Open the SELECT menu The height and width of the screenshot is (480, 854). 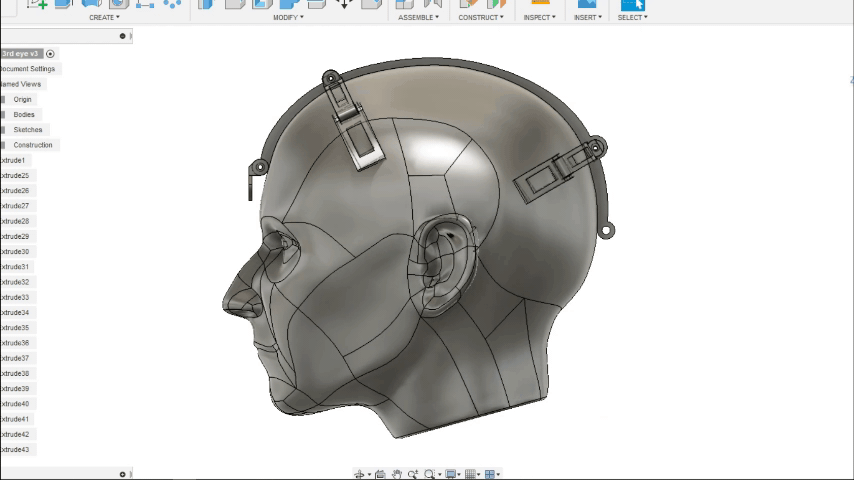(632, 17)
